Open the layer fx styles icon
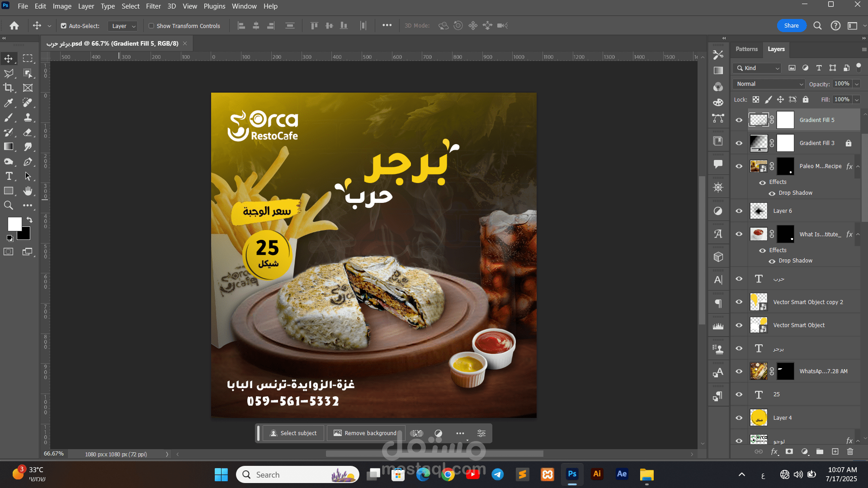Image resolution: width=868 pixels, height=488 pixels. (774, 451)
